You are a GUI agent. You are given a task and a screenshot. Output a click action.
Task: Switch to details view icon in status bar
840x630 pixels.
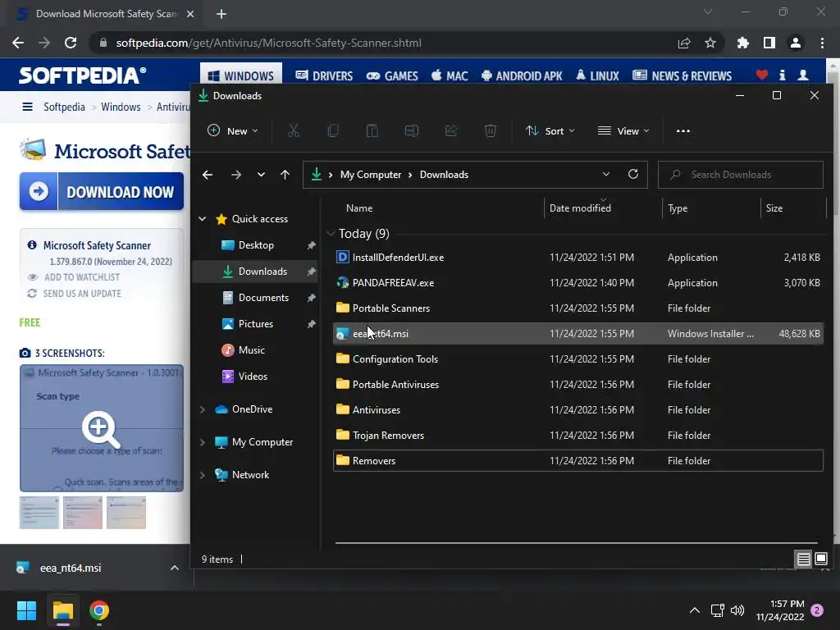click(x=804, y=559)
